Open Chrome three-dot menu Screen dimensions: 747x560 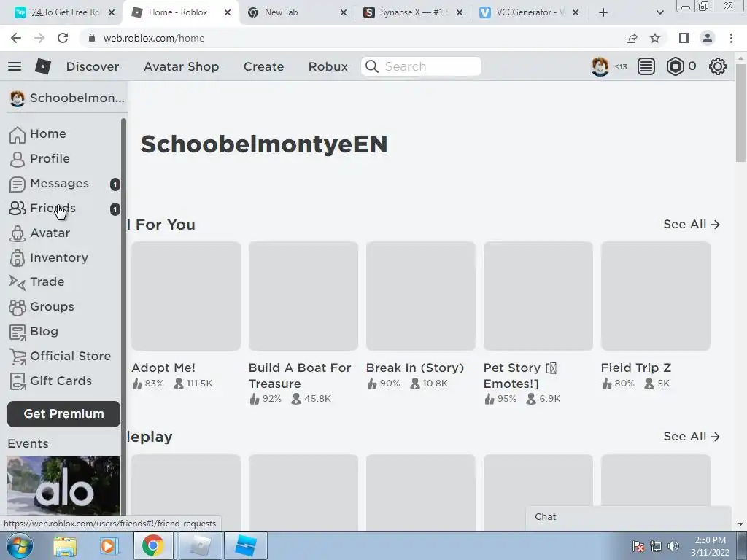click(x=731, y=38)
